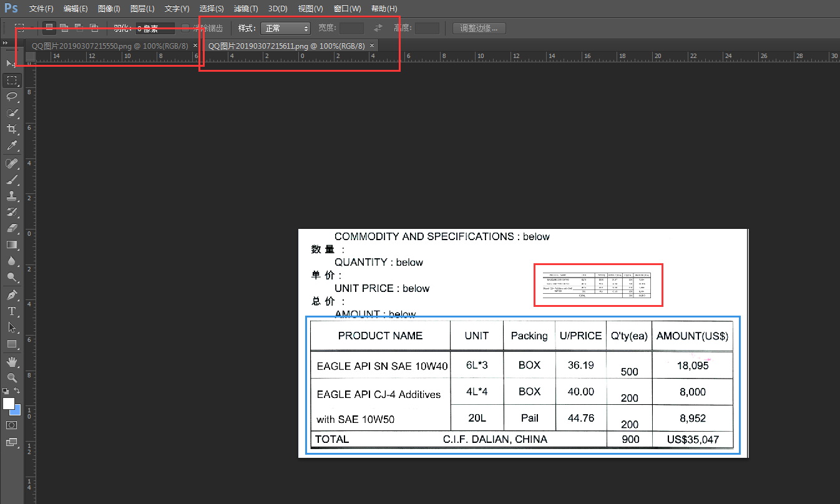
Task: Select the Brush tool
Action: [11, 180]
